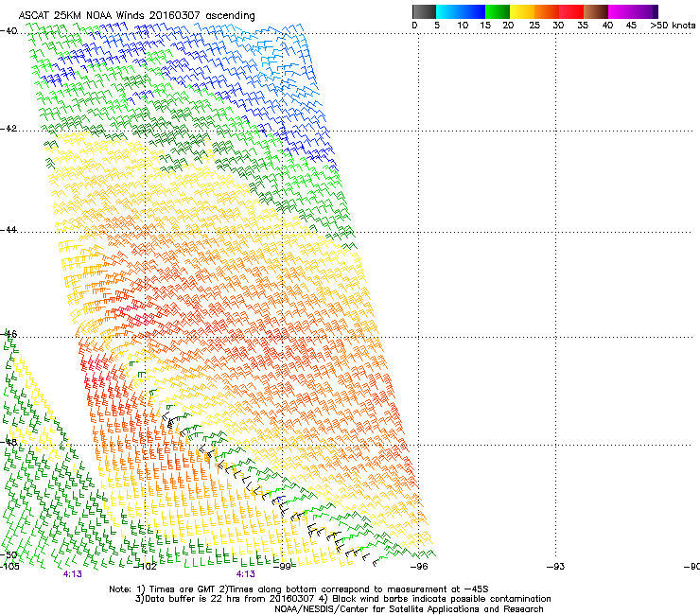Click the ">50 knots" legend label
Image resolution: width=700 pixels, height=615 pixels.
point(673,26)
